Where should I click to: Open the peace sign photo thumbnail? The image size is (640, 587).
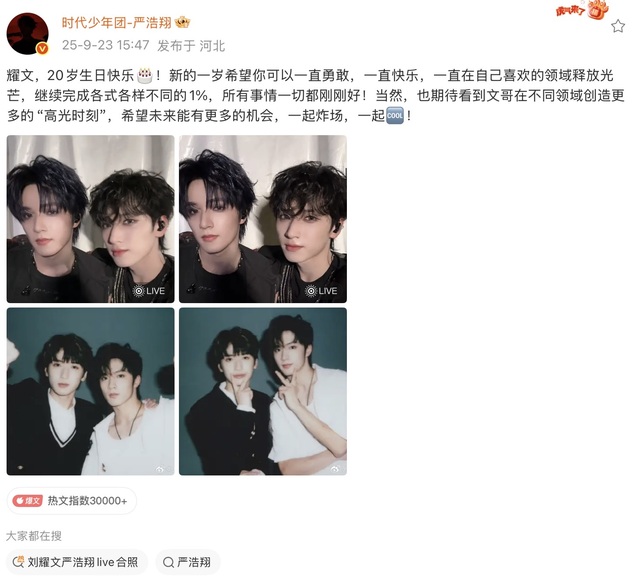coord(263,391)
